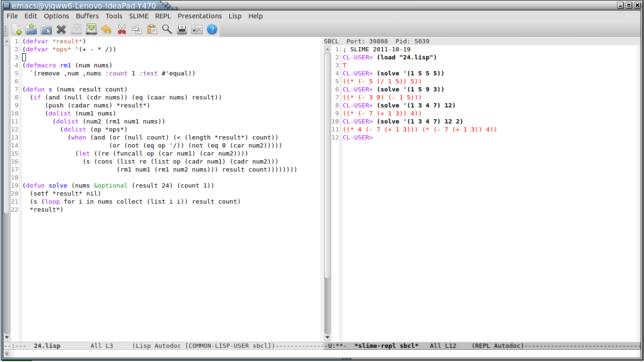Click the REPL major mode indicator
Image resolution: width=644 pixels, height=362 pixels.
(484, 346)
